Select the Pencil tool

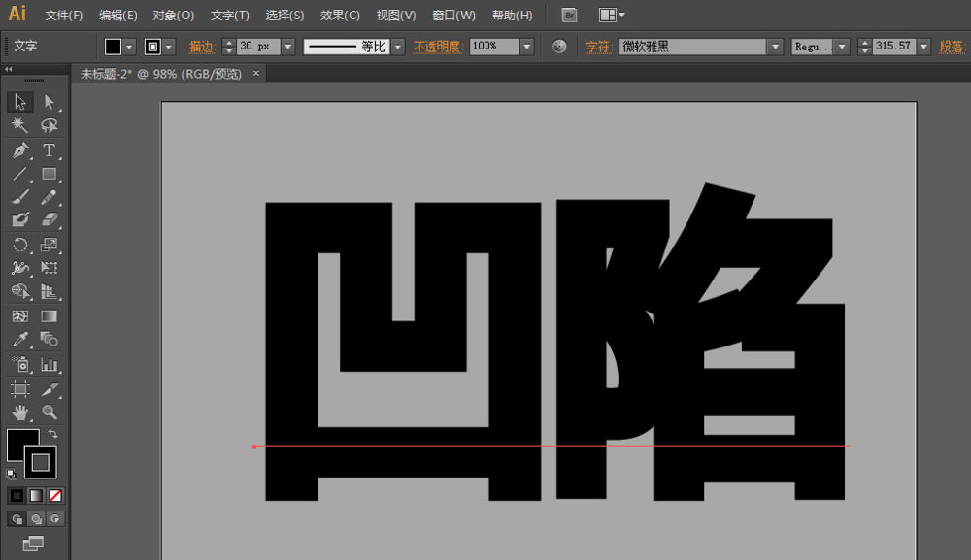click(49, 197)
